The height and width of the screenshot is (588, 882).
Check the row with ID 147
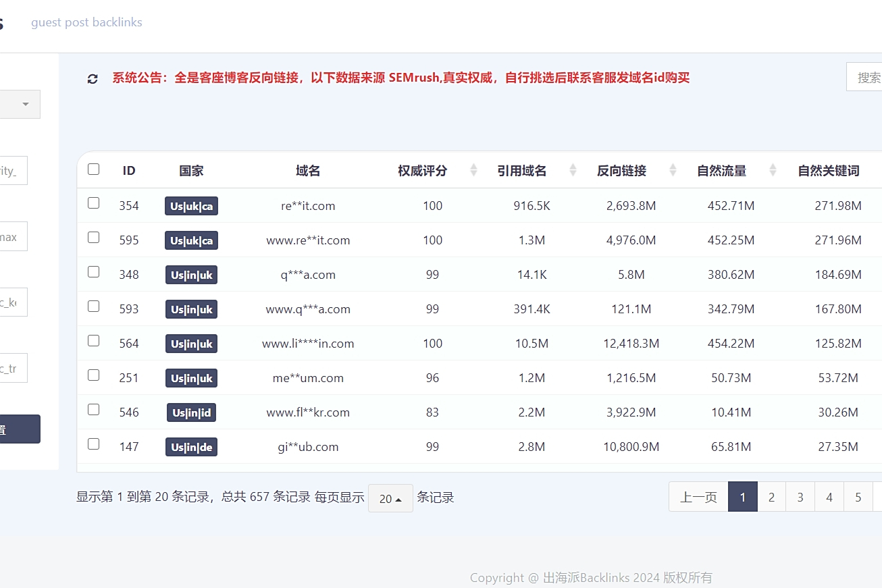[x=94, y=444]
